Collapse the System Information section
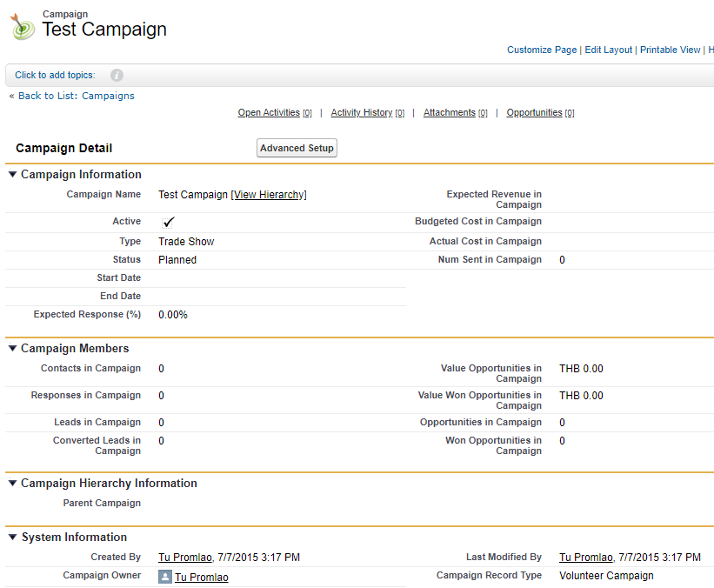This screenshot has height=588, width=714. click(x=12, y=538)
